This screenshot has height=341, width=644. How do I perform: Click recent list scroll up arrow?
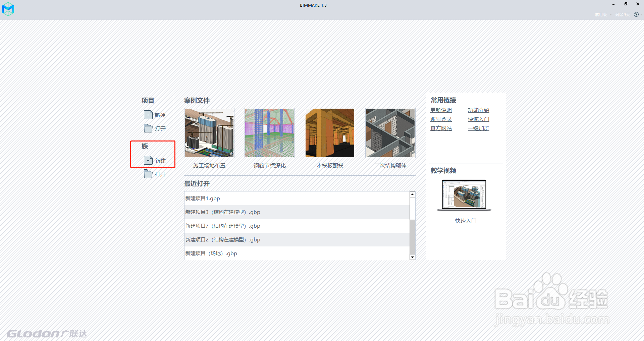tap(413, 194)
